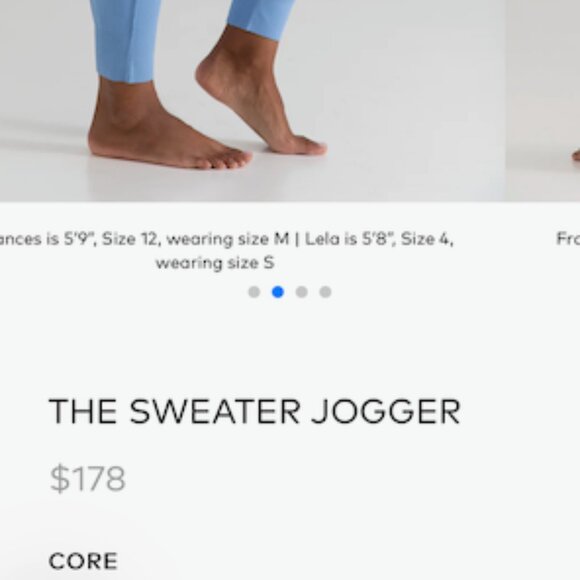
Task: Click the 'wearing size S' caption line
Action: [215, 263]
